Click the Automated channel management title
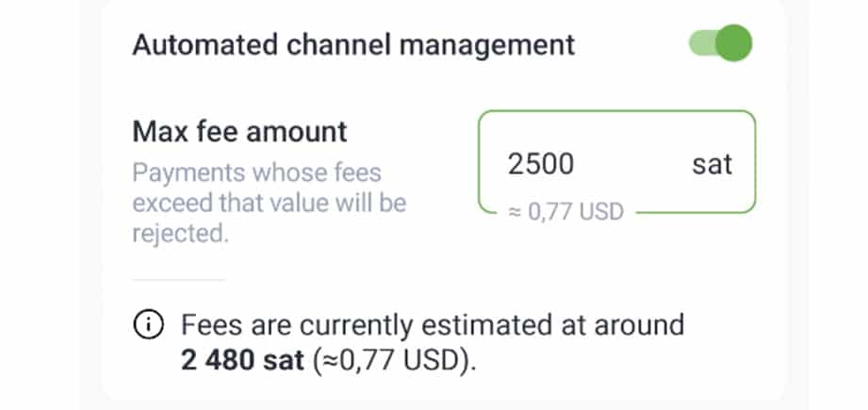 (x=353, y=44)
